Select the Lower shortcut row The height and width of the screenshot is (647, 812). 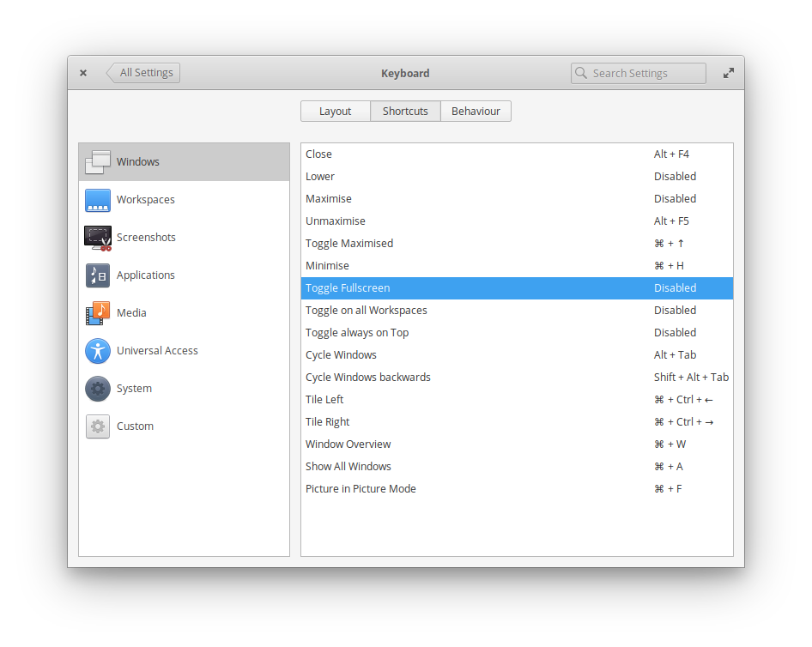click(517, 177)
